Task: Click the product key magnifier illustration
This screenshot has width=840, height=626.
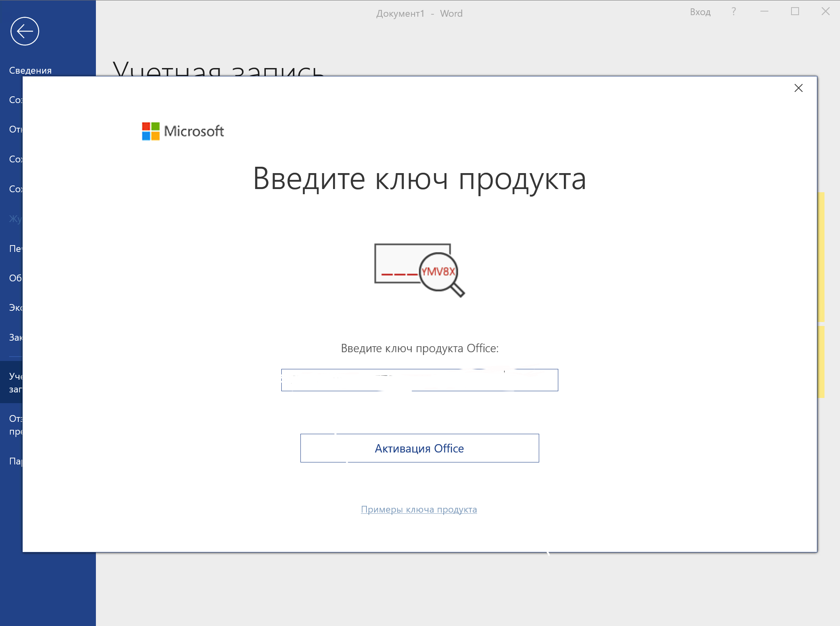Action: tap(419, 270)
